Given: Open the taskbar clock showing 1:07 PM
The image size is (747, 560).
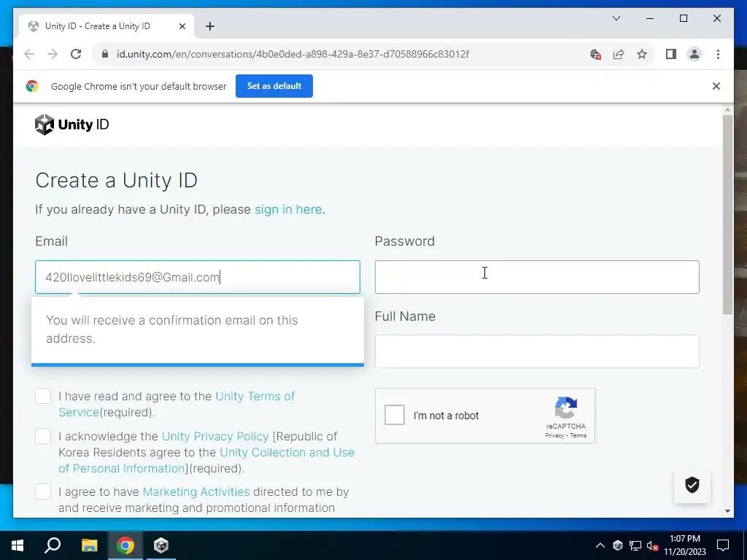Looking at the screenshot, I should pos(685,545).
